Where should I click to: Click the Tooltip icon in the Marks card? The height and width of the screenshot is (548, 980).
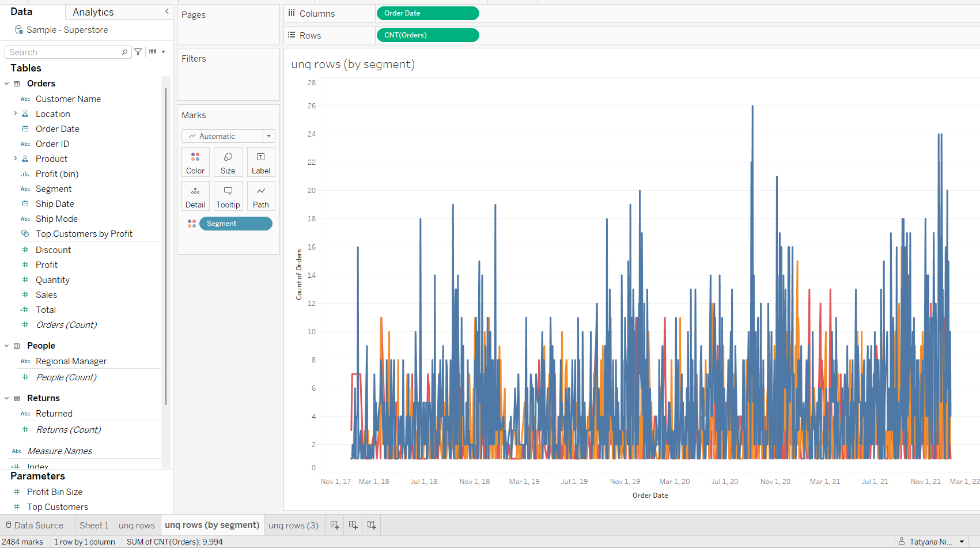228,195
